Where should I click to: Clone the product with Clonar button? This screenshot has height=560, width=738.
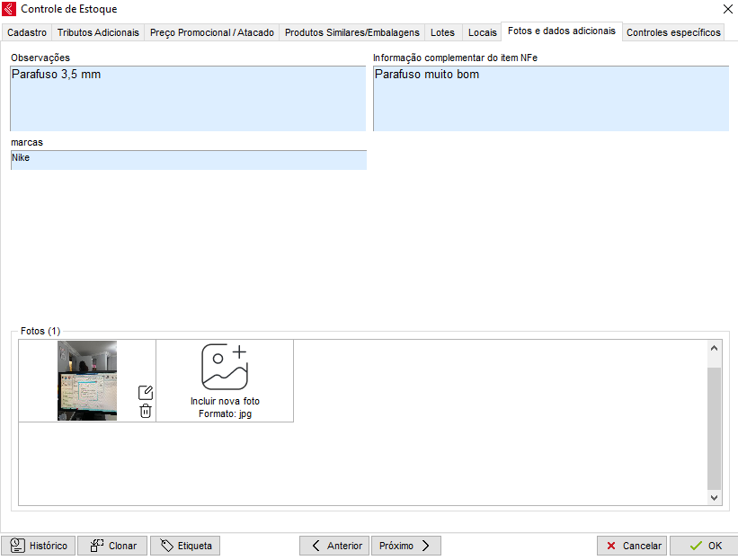[112, 546]
